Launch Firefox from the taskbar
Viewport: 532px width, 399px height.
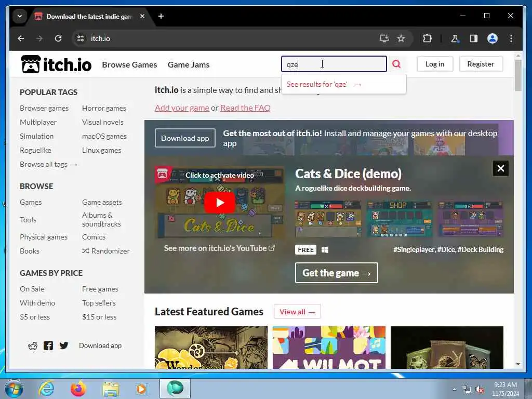pyautogui.click(x=78, y=389)
